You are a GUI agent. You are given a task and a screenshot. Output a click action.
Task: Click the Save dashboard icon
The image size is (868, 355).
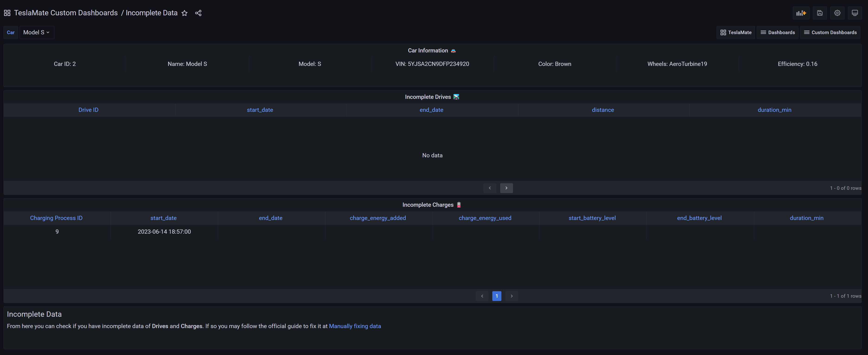tap(820, 13)
